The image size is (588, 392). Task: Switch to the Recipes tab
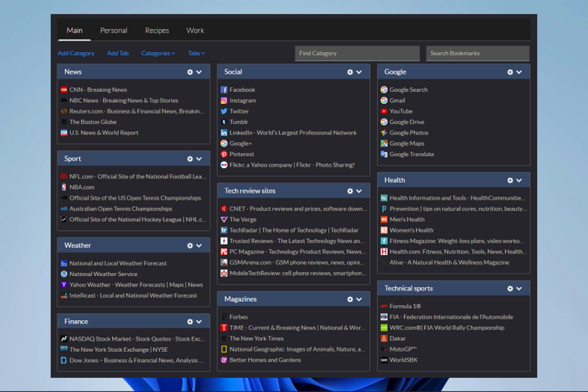tap(157, 30)
